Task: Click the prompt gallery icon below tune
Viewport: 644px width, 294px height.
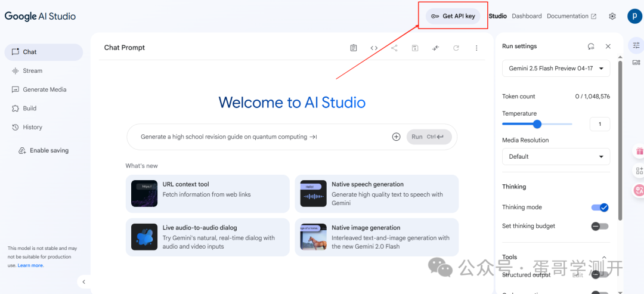Action: coord(636,63)
